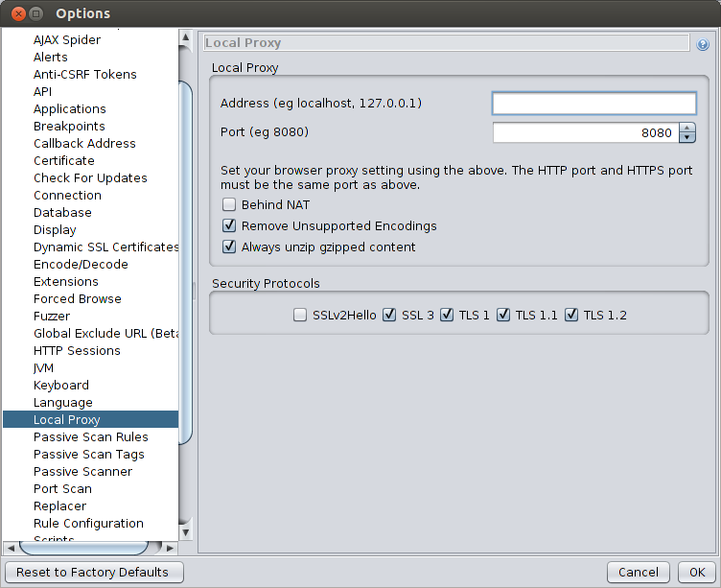The height and width of the screenshot is (588, 721).
Task: Select the highlighted Local Proxy item
Action: [90, 419]
